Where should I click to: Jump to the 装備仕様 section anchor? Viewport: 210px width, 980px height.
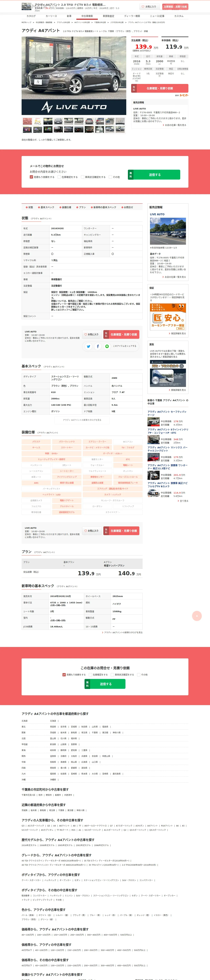click(x=65, y=207)
